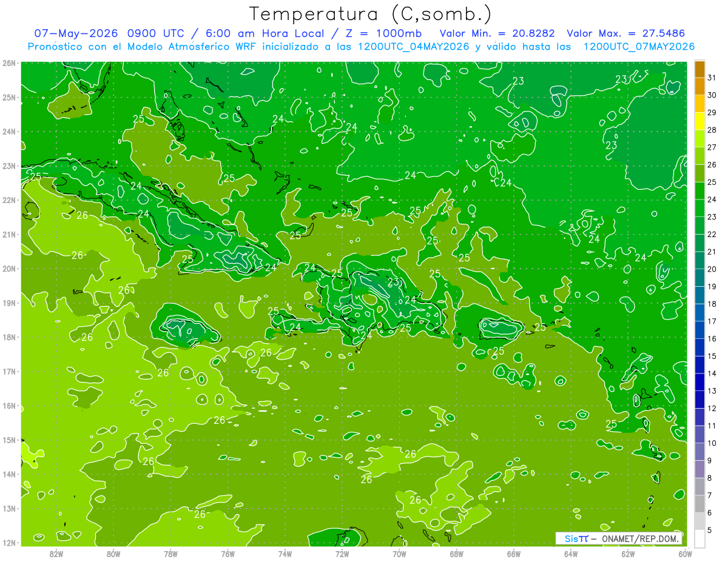Click the 18N latitude axis label
The height and width of the screenshot is (562, 728).
click(x=8, y=337)
